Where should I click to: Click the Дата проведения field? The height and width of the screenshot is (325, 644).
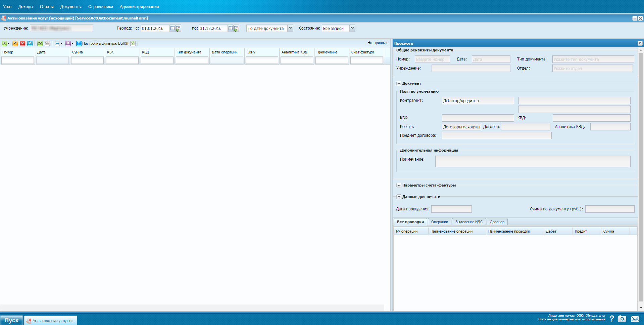pos(451,209)
